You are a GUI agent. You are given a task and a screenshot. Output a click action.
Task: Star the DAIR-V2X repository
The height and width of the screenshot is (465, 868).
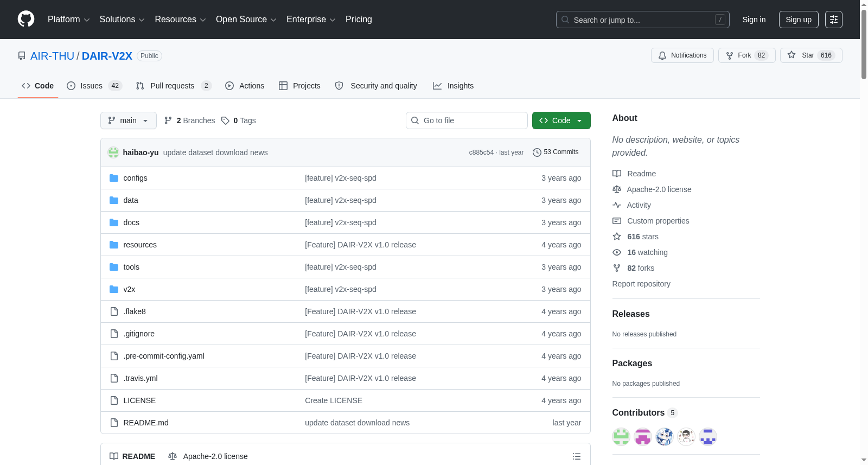[811, 55]
